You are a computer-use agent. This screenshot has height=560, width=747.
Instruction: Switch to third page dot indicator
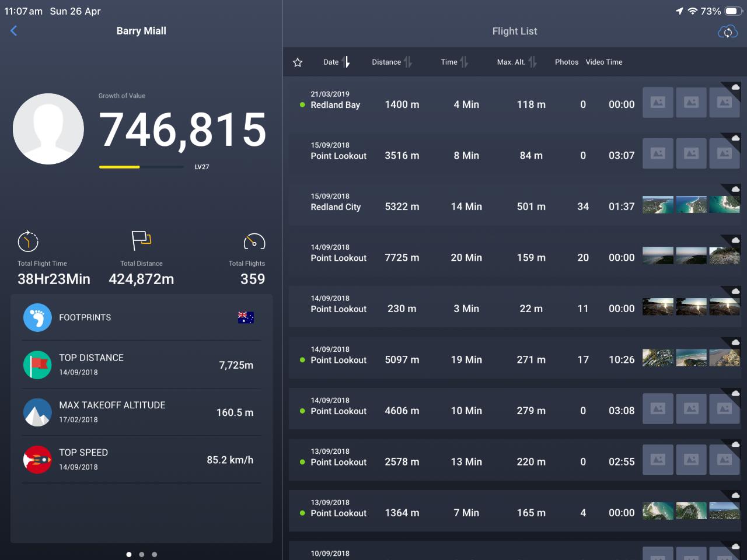pyautogui.click(x=155, y=554)
